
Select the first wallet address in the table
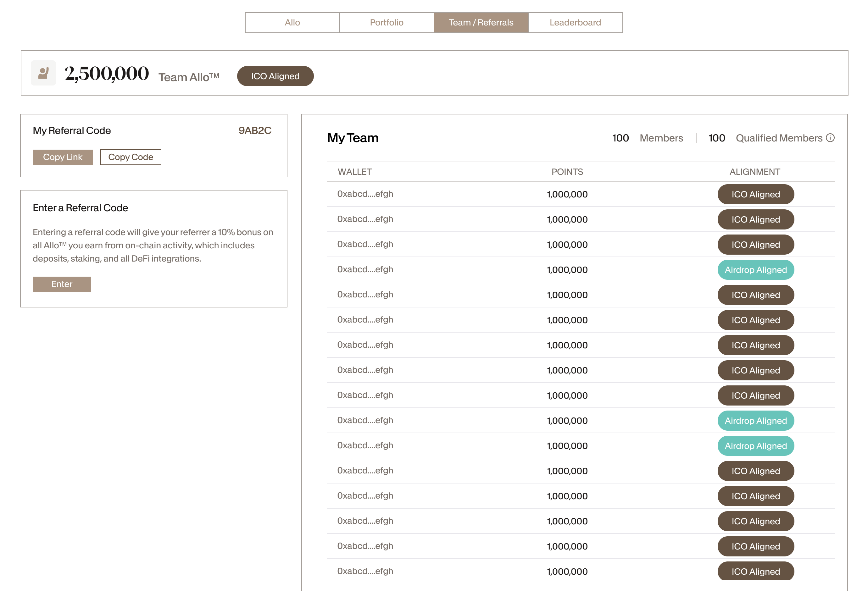tap(365, 194)
